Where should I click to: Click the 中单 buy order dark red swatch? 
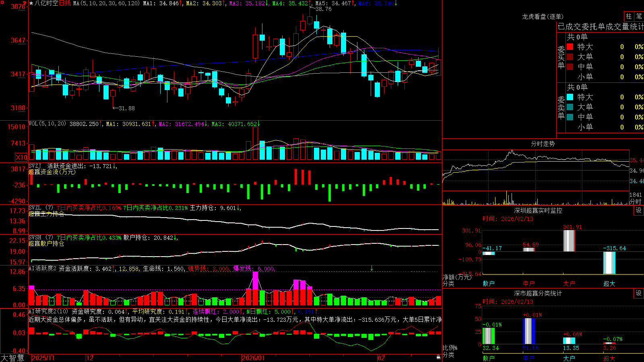tap(570, 66)
